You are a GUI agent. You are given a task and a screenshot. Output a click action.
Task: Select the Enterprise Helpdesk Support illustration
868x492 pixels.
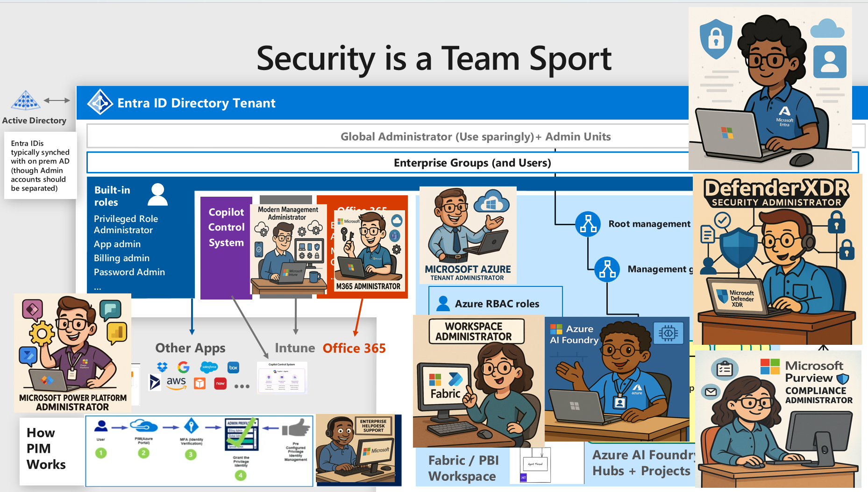point(356,449)
